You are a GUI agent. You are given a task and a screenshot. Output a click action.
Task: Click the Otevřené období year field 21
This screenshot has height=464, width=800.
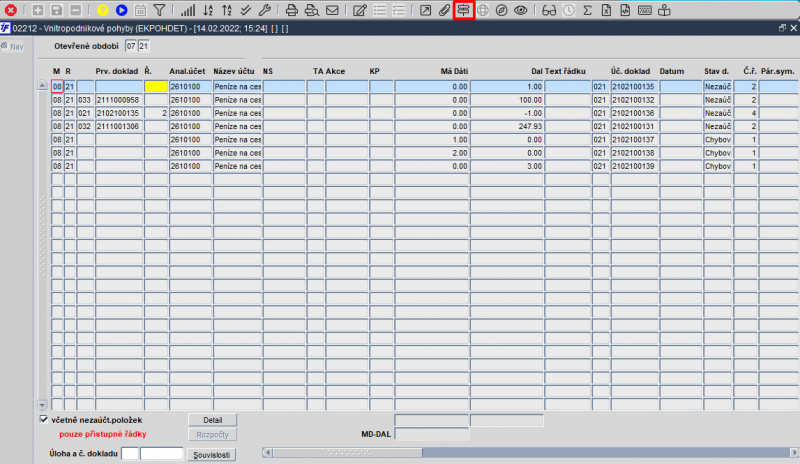coord(143,46)
